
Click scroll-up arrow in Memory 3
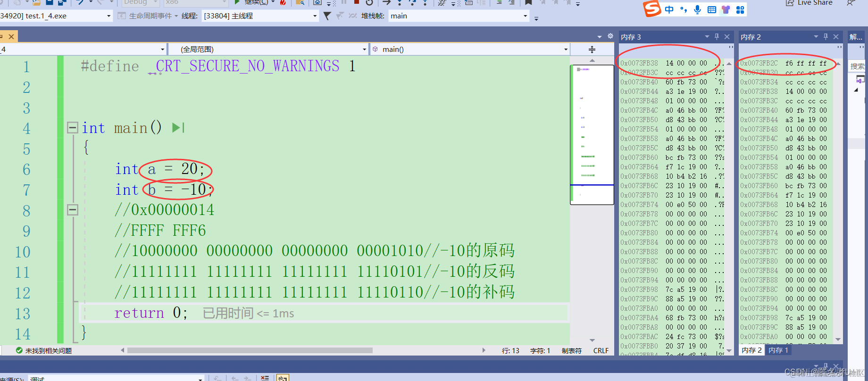729,63
